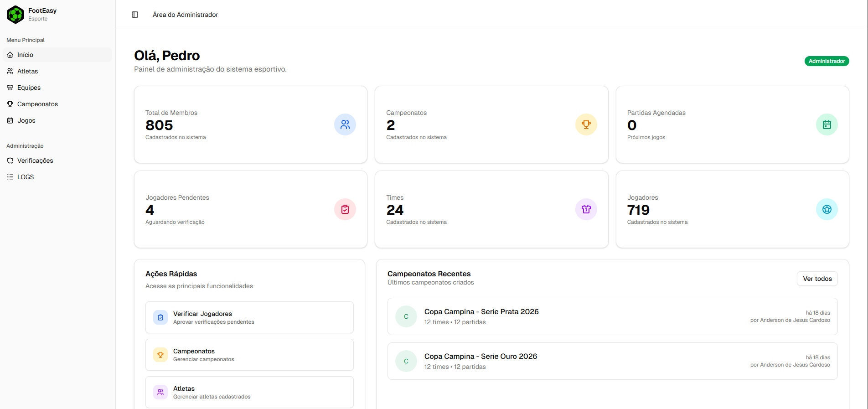Click the yellow trophy icon in Campeonatos card
The image size is (868, 409).
[586, 124]
